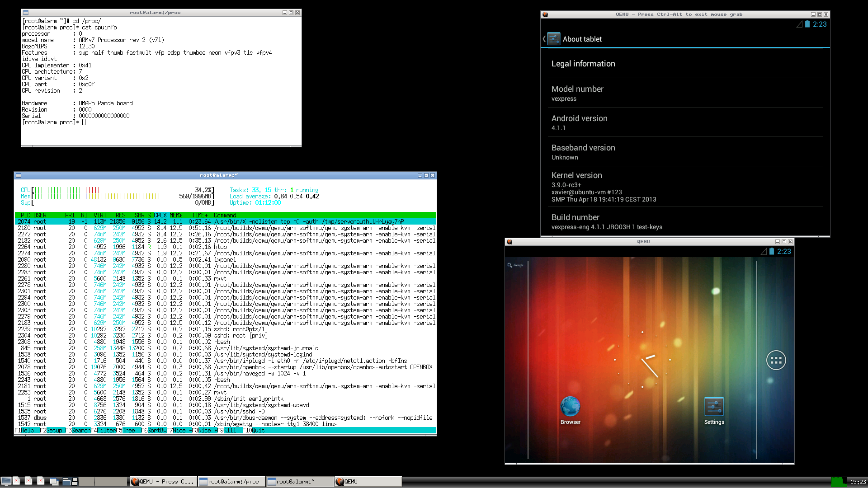Select the openbox --startup process row
The width and height of the screenshot is (868, 488).
point(225,367)
